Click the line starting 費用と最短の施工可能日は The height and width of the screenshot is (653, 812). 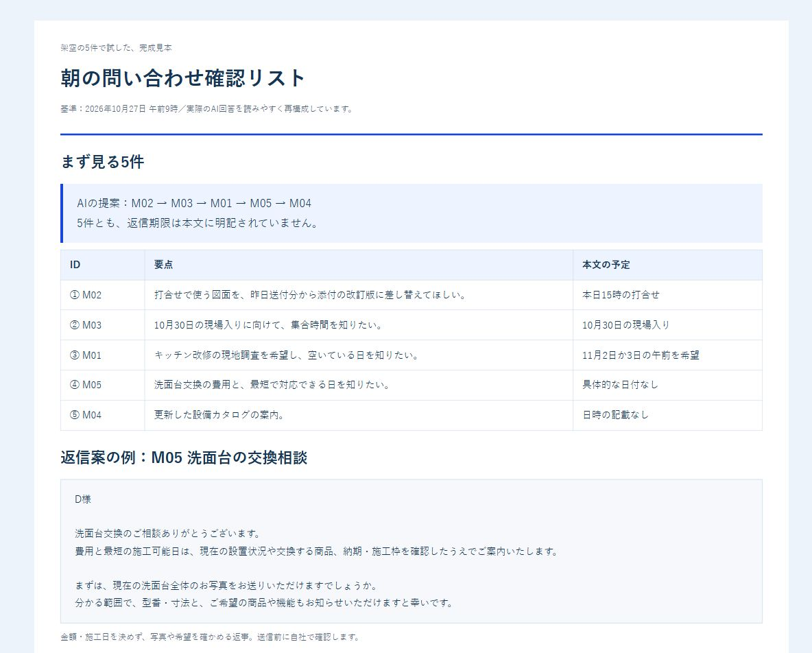point(317,551)
